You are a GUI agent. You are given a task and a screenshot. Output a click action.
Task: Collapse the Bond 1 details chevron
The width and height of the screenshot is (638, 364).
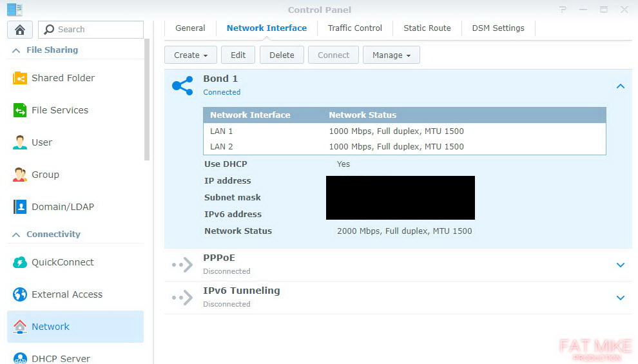click(621, 86)
